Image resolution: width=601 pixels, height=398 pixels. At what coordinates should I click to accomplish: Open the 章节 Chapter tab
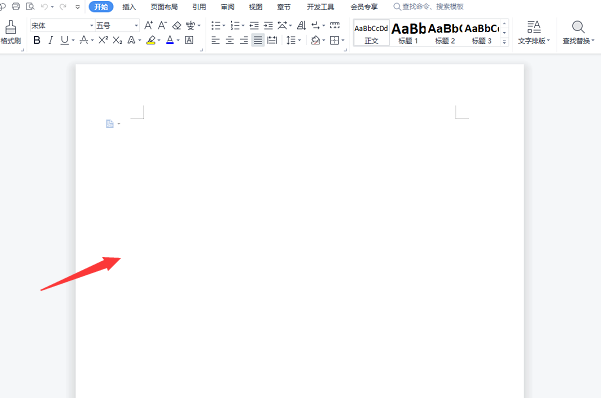coord(284,7)
